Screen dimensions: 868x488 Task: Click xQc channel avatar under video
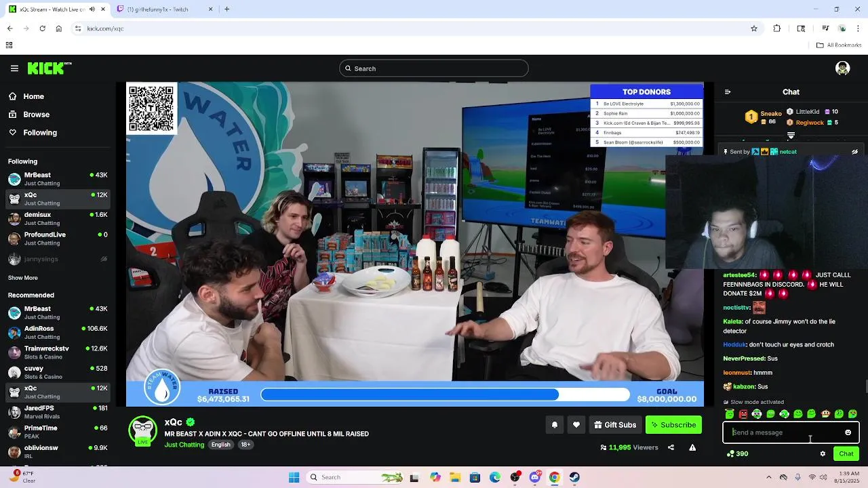(x=142, y=431)
